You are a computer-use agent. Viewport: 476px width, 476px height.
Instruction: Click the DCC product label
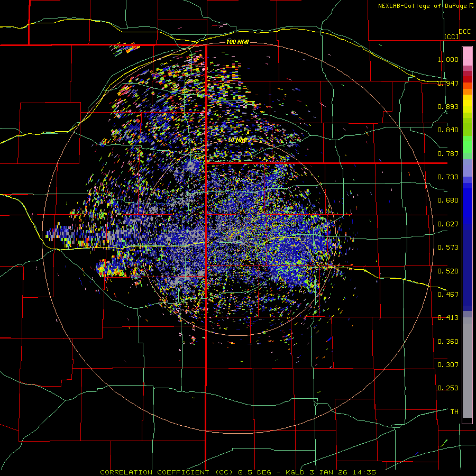(464, 32)
